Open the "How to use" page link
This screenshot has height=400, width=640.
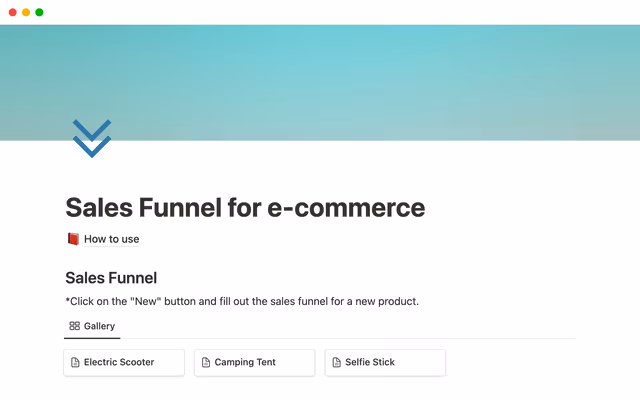[111, 239]
